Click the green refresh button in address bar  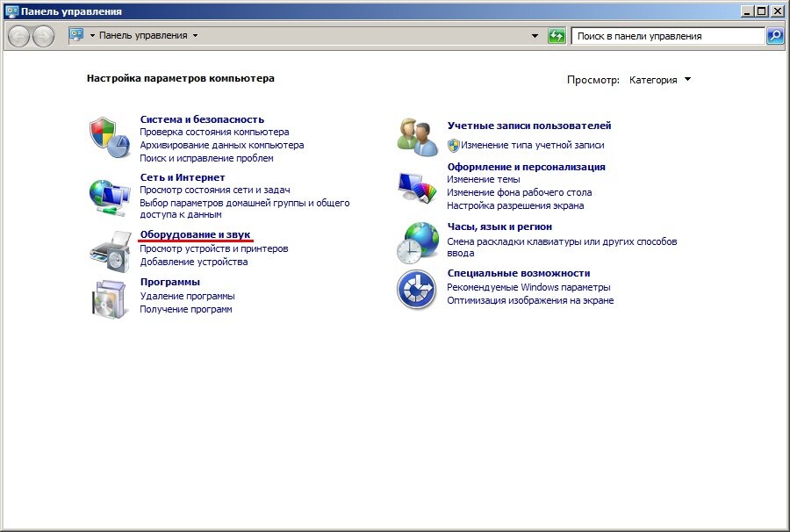[x=557, y=36]
